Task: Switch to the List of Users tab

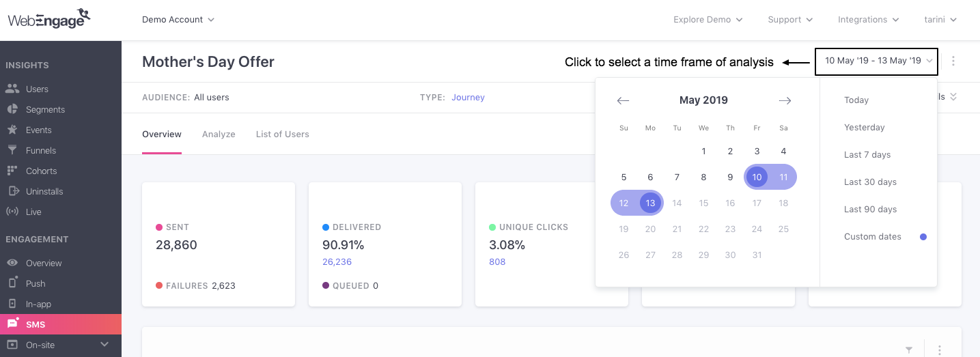Action: [x=283, y=134]
